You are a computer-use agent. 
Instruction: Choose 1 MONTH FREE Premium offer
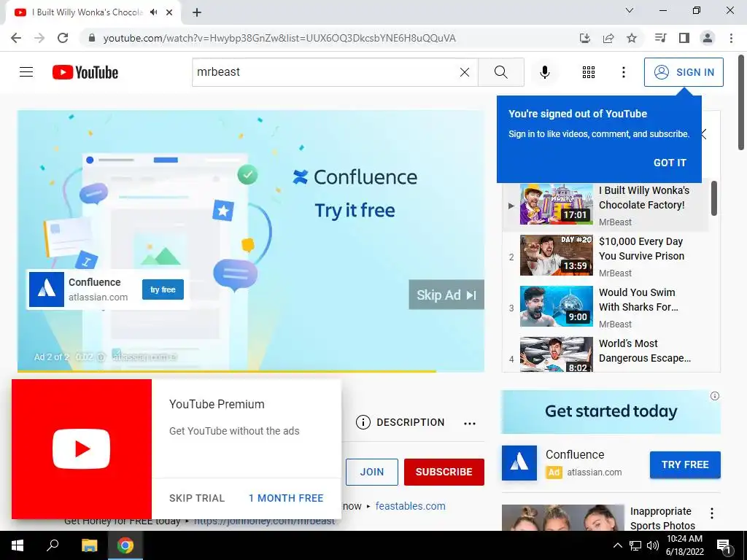point(286,498)
